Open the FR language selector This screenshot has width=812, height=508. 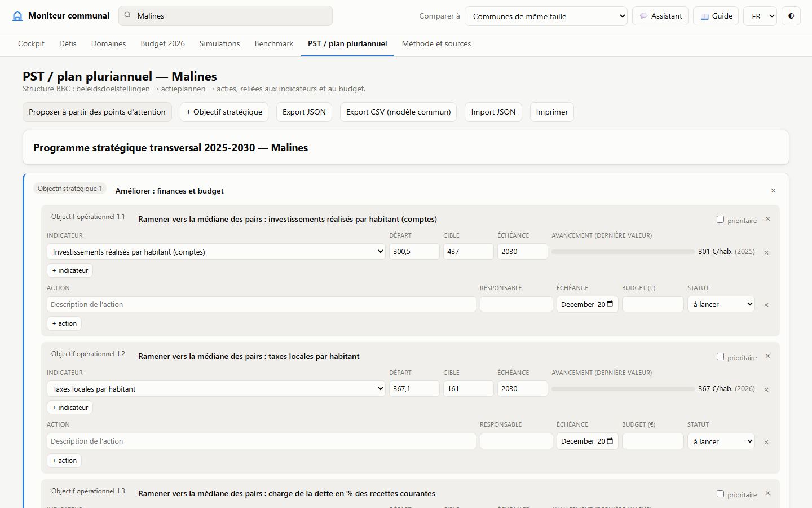click(x=760, y=16)
